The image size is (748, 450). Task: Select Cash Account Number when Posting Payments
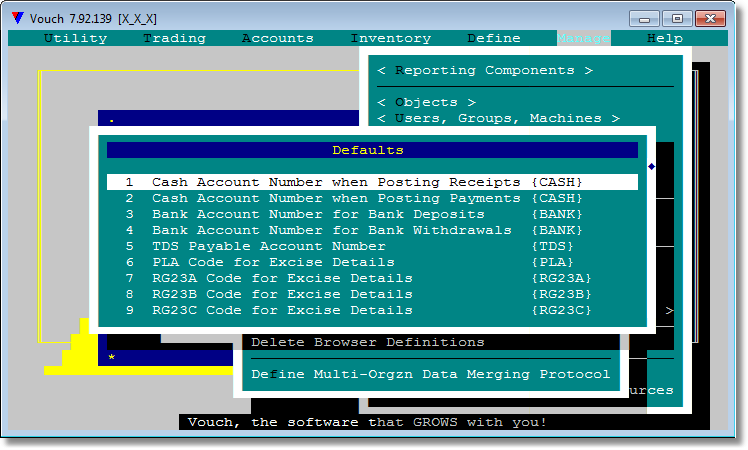tap(372, 198)
